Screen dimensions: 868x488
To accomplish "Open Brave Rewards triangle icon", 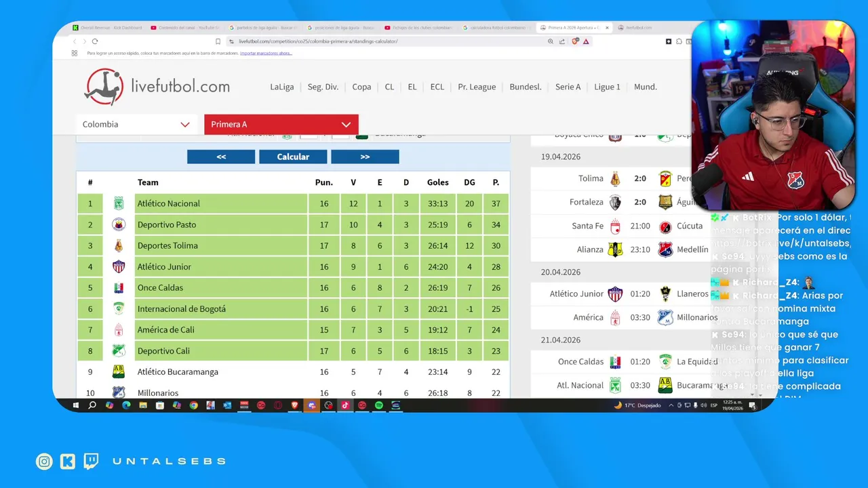I will coord(586,41).
